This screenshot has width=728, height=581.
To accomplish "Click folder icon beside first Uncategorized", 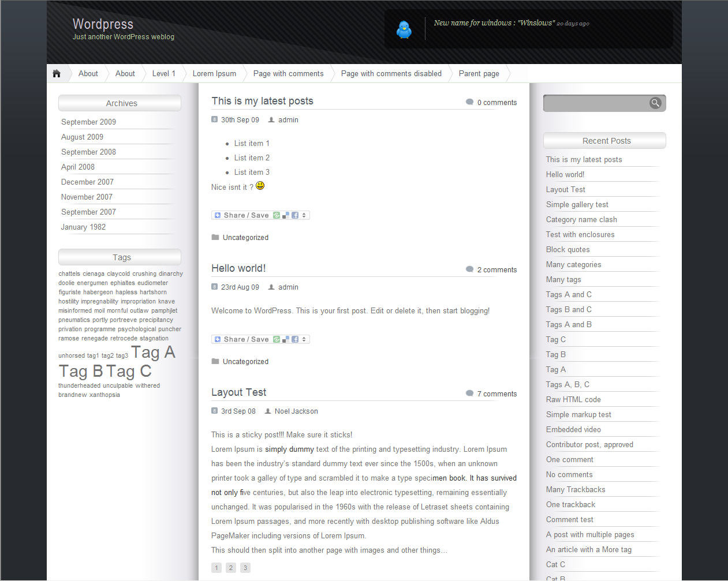I will [x=215, y=237].
